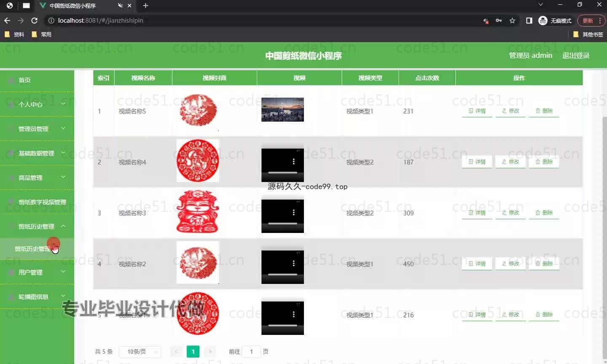Click video progress bar for 视频名称4
This screenshot has width=607, height=364.
pyautogui.click(x=282, y=173)
